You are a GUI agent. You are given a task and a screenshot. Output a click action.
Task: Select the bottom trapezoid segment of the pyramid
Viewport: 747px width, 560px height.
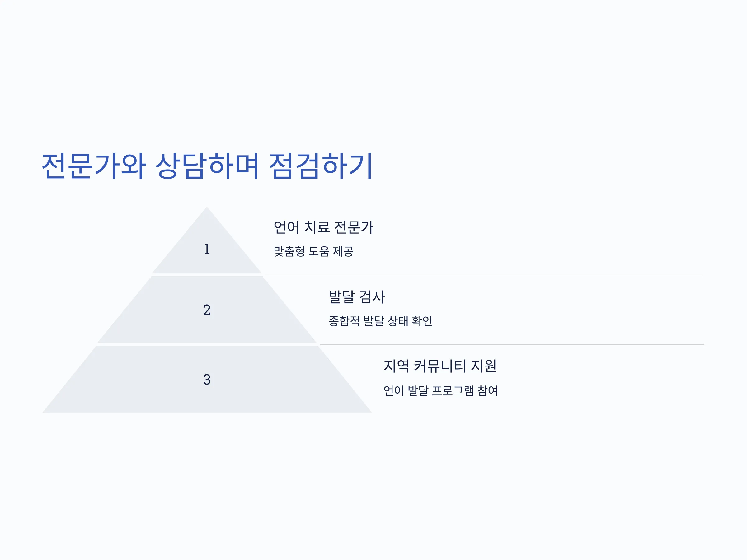click(x=207, y=380)
